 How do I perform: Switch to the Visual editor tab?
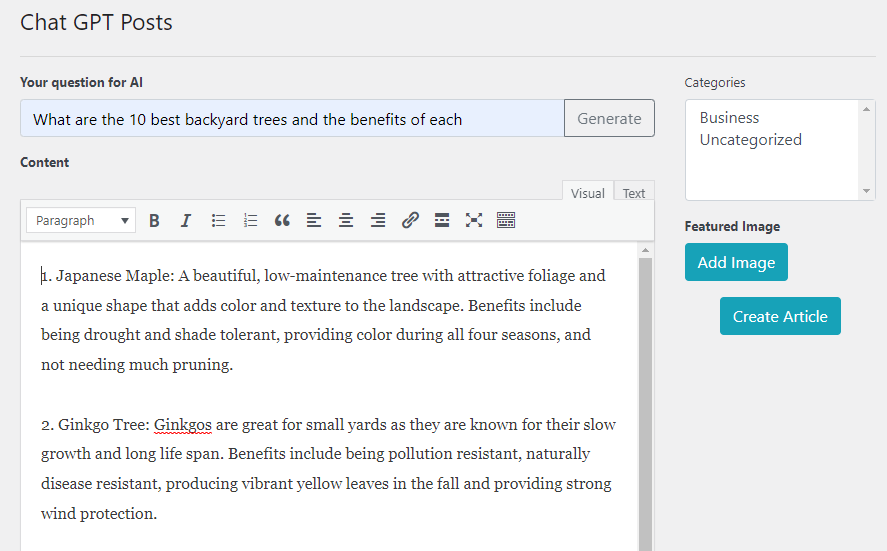point(587,193)
